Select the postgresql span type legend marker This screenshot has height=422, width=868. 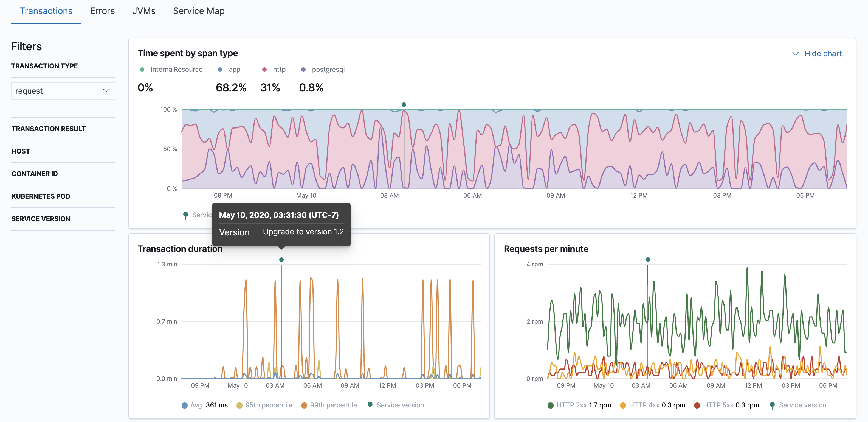pyautogui.click(x=303, y=69)
